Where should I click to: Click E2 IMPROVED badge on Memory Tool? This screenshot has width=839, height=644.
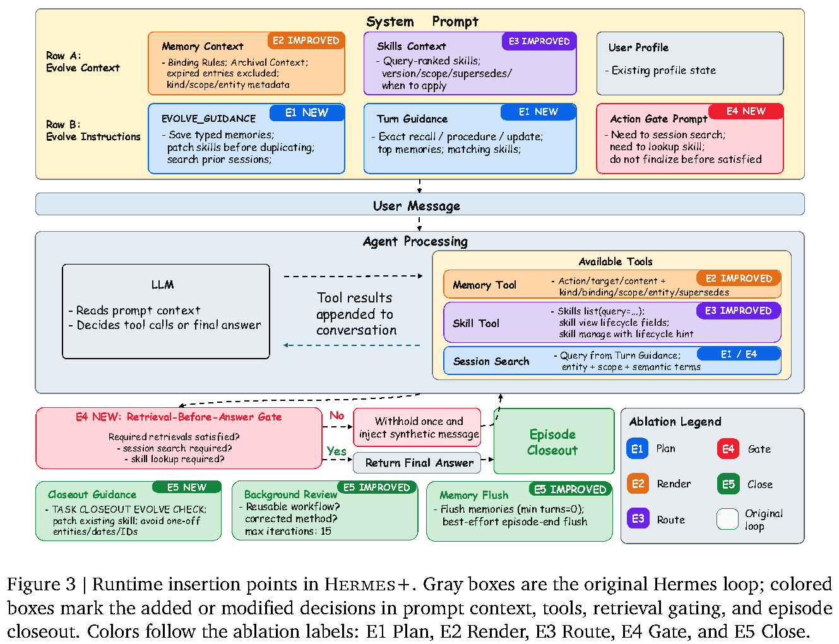click(739, 278)
